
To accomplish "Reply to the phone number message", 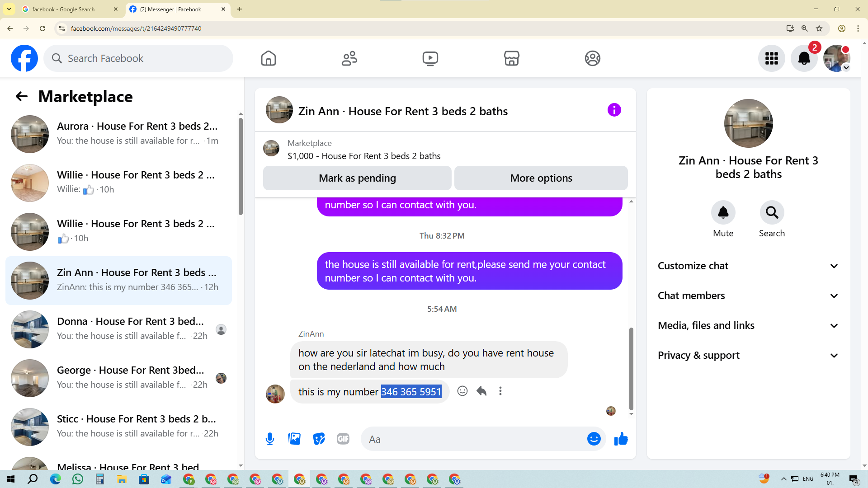I will 481,391.
